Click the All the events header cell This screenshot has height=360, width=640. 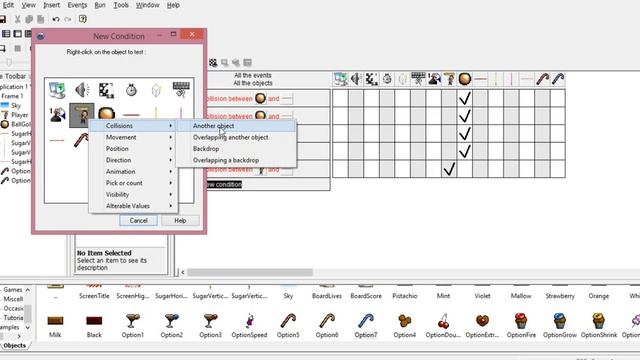252,76
